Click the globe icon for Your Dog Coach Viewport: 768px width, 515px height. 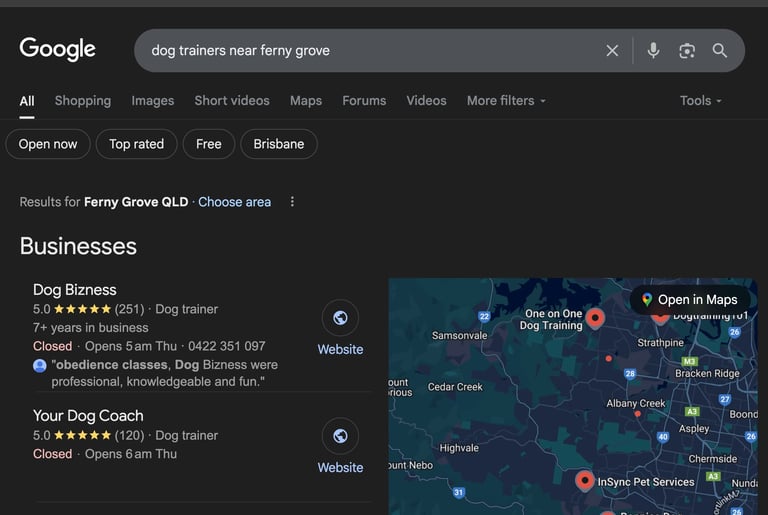tap(340, 436)
